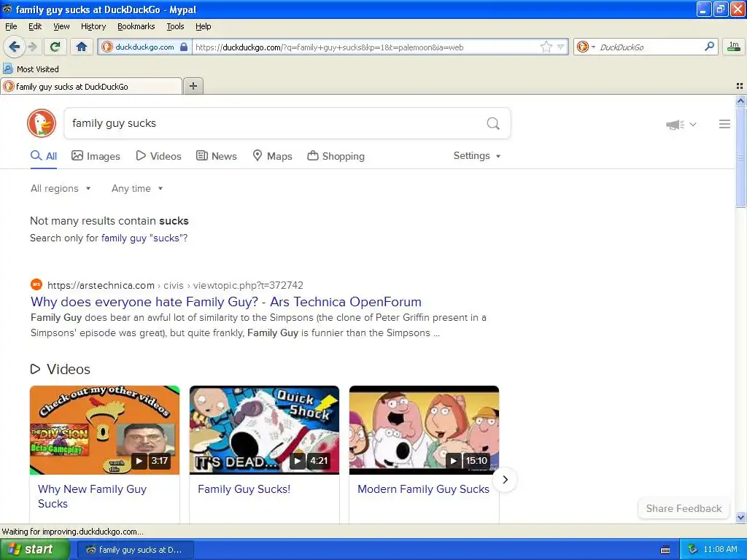Click the vertical scrollbar thumb
The image size is (747, 560).
[740, 157]
